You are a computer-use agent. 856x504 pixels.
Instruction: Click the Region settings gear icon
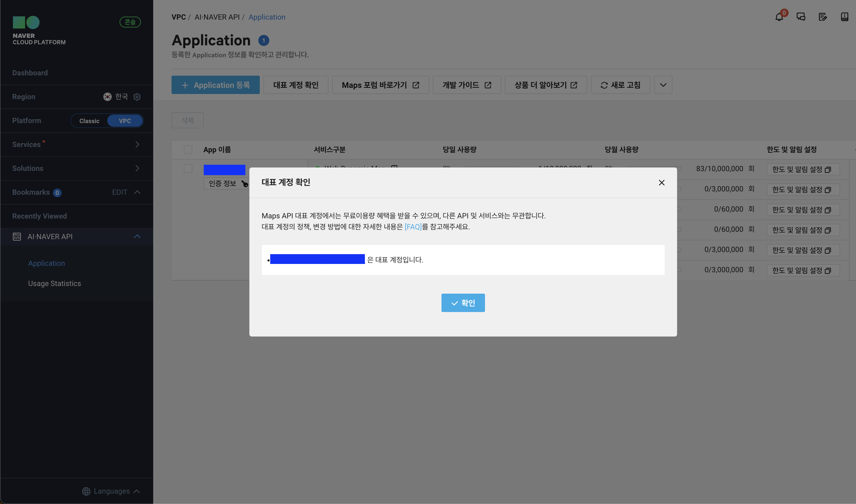point(137,97)
